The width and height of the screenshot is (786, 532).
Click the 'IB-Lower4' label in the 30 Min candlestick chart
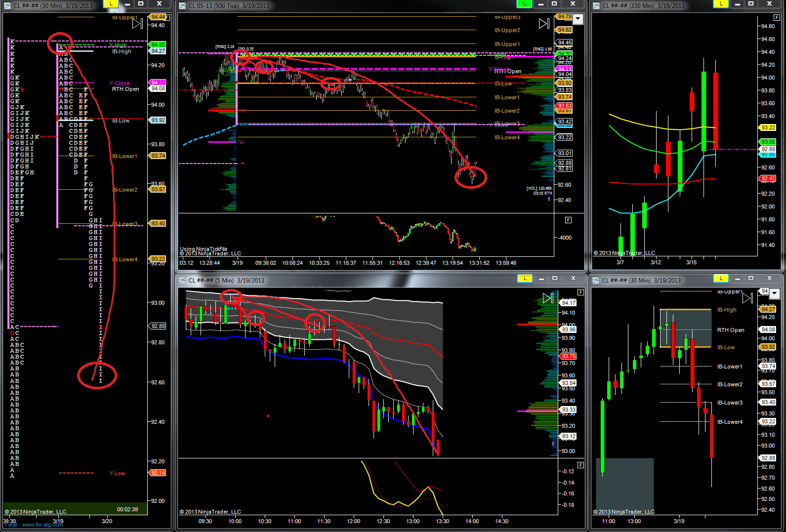tap(730, 422)
